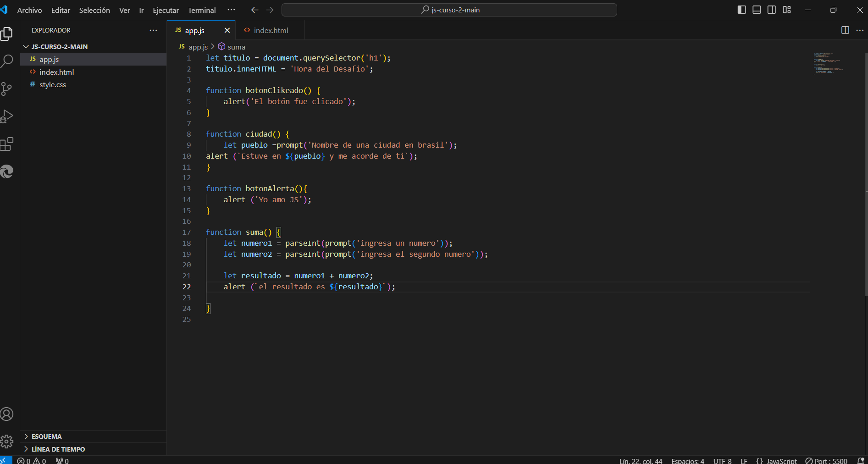Open Explorer views and more actions menu
Viewport: 868px width, 464px height.
pyautogui.click(x=153, y=30)
